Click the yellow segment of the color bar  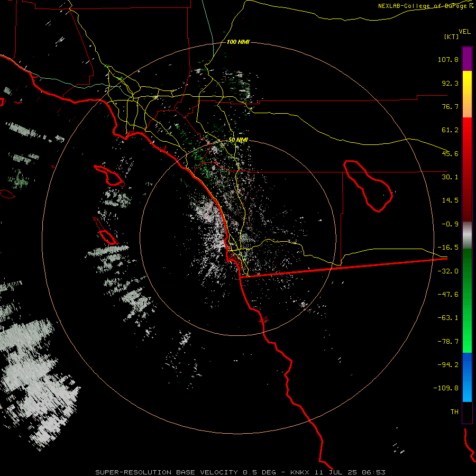coord(467,82)
